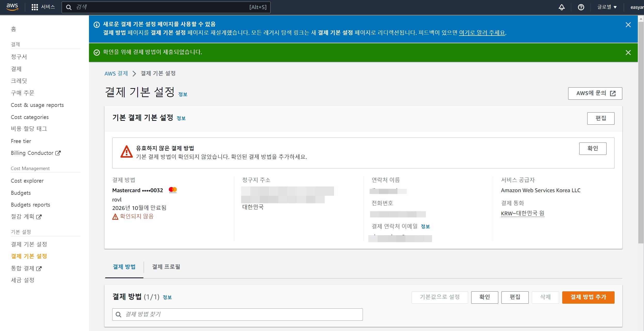Click Amazon Web Services Korea LLC text
The image size is (644, 331).
541,190
